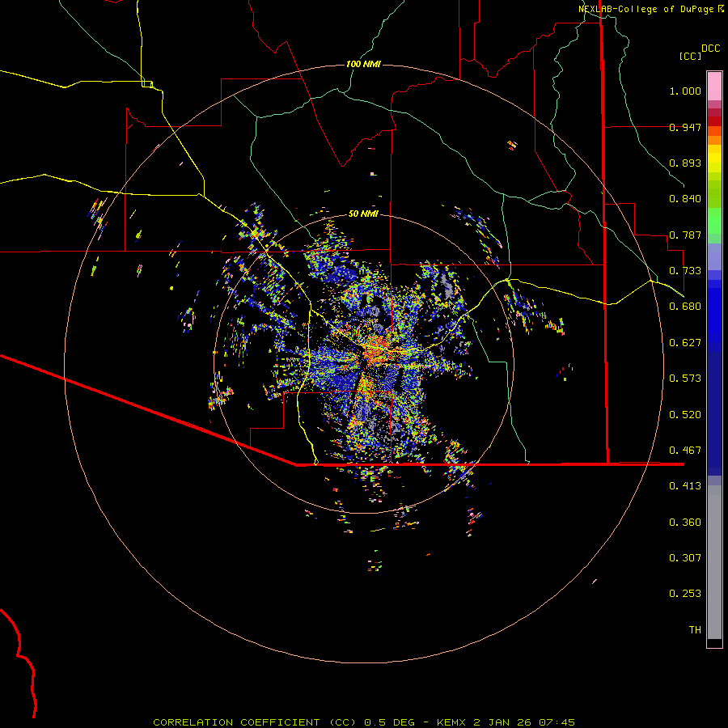
Task: Select the 0.253 scale label
Action: pos(685,594)
